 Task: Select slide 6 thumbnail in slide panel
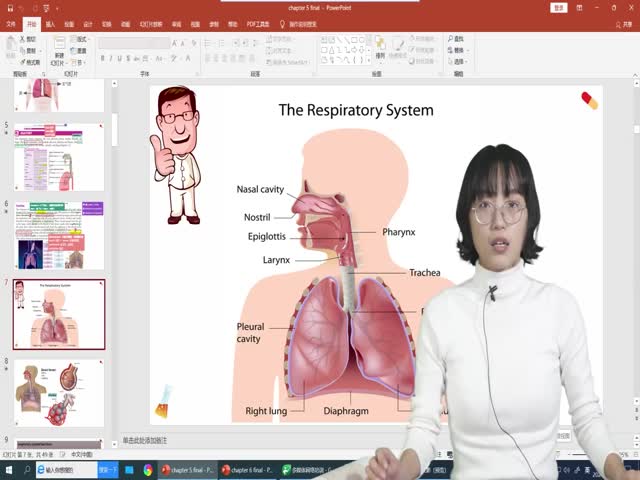[59, 234]
